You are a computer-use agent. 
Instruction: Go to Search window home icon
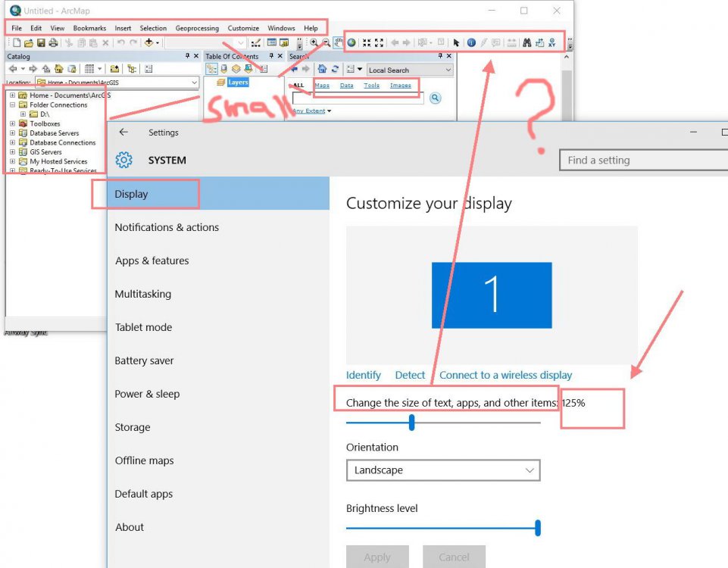tap(322, 69)
